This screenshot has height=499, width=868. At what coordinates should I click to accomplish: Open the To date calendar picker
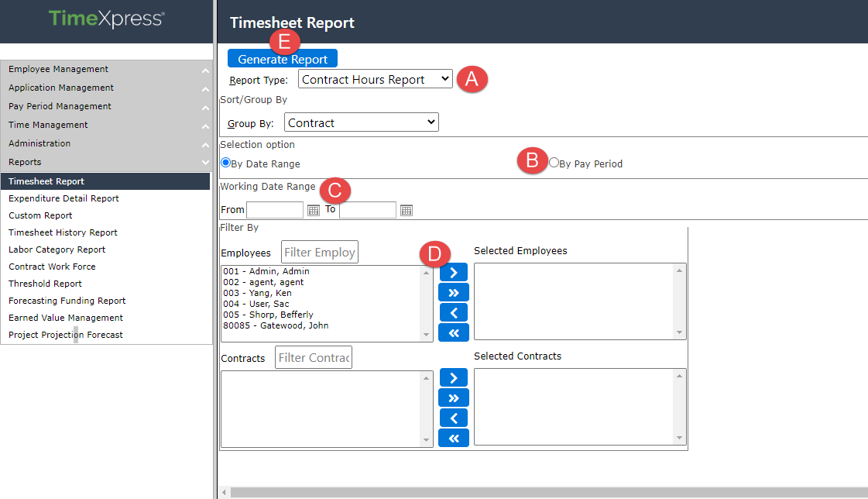(406, 210)
